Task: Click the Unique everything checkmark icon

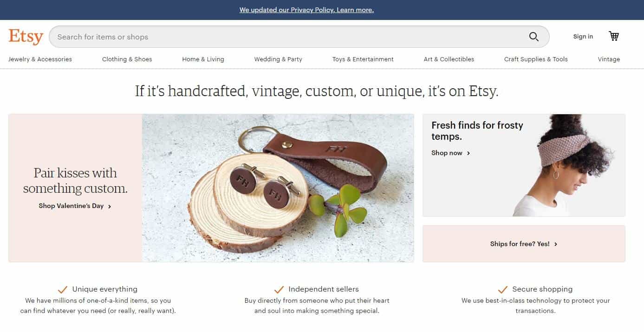Action: (63, 289)
